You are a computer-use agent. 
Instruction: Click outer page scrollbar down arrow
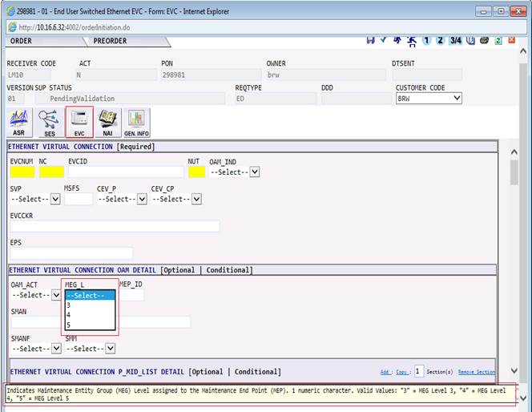pyautogui.click(x=523, y=398)
